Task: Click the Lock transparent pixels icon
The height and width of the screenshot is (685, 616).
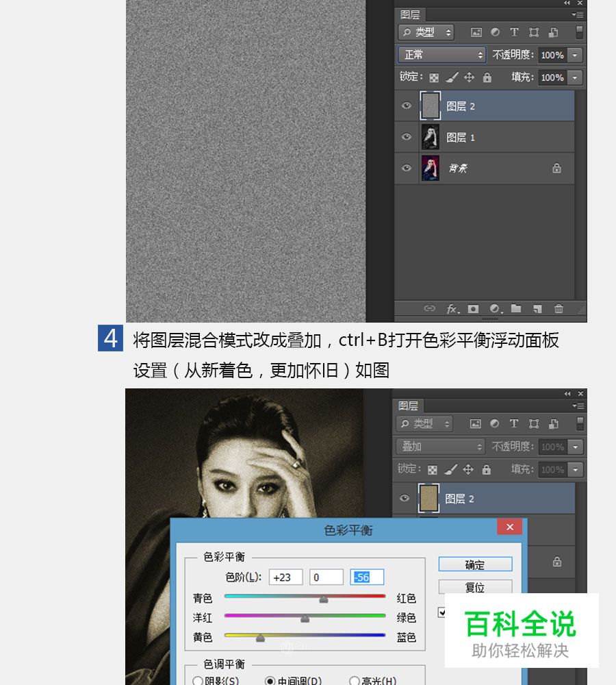Action: [434, 77]
